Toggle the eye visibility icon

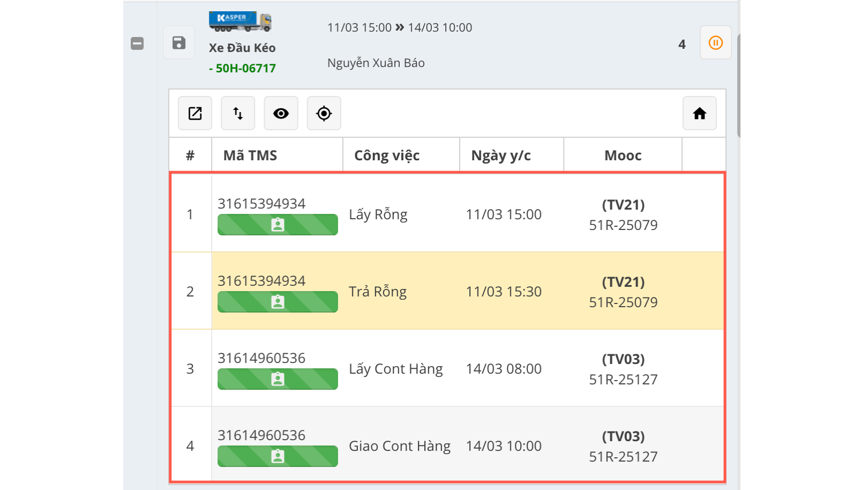(281, 113)
